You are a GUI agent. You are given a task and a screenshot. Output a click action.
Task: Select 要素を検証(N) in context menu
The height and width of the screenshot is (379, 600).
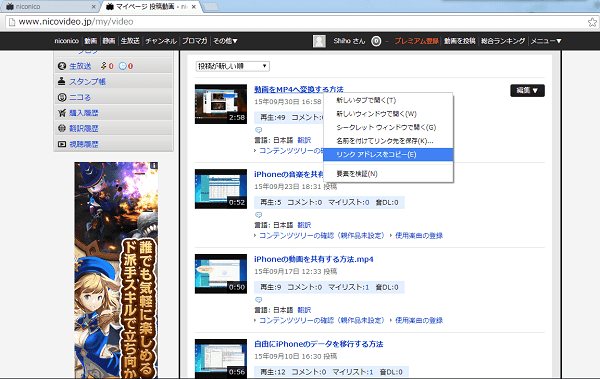click(388, 174)
